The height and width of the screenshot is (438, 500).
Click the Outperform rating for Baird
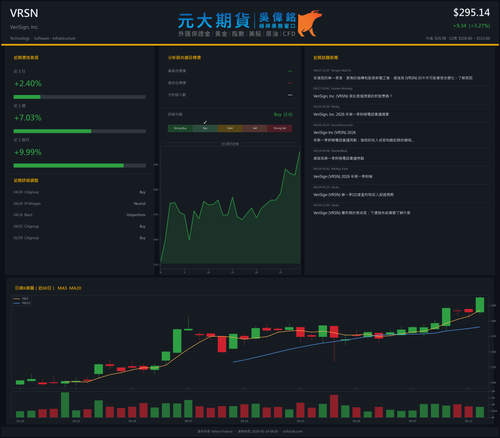(x=136, y=215)
